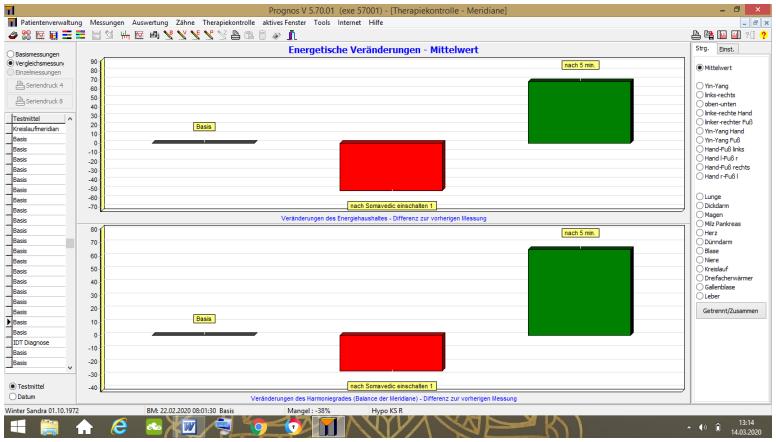Switch to the Einst. tab
This screenshot has height=442, width=776.
(727, 48)
